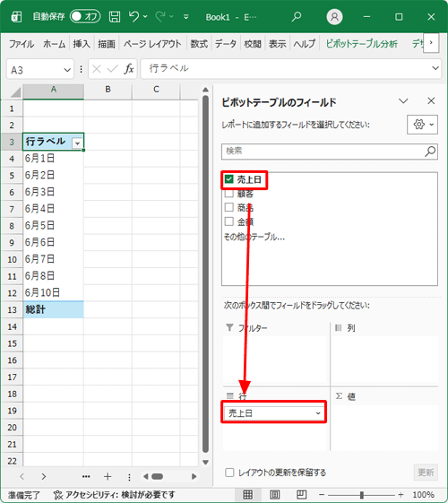Check the 金額 field checkbox

(228, 221)
